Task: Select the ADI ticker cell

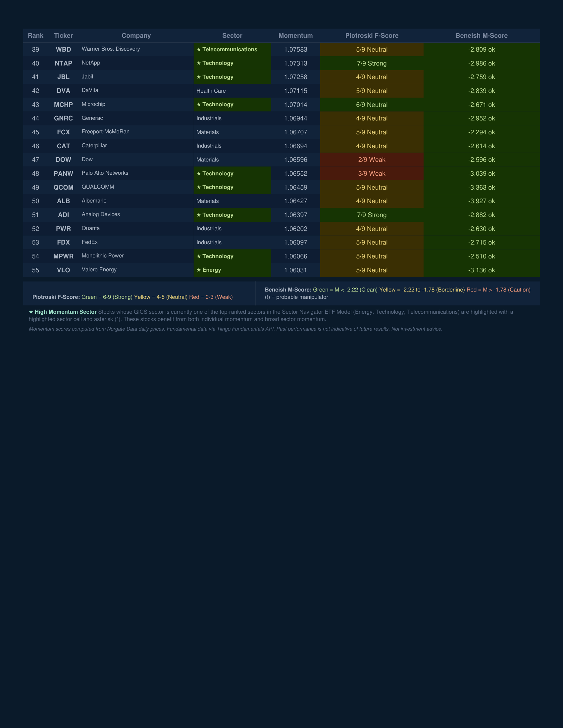Action: point(63,215)
